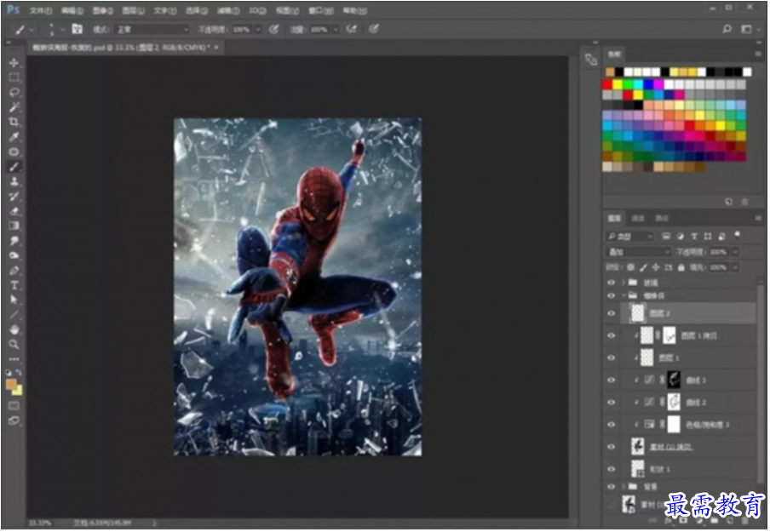
Task: Switch to the Paths tab
Action: pos(662,218)
